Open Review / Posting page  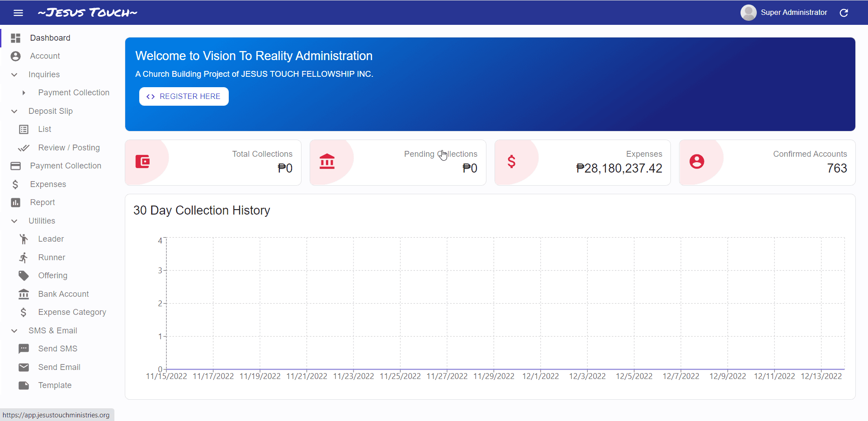[57, 148]
